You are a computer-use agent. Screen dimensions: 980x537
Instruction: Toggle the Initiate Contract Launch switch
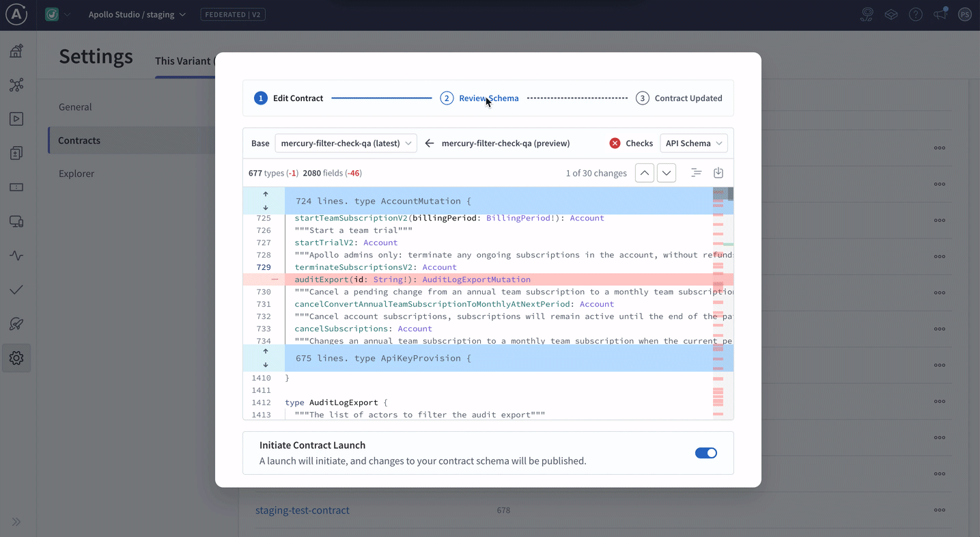click(x=706, y=453)
